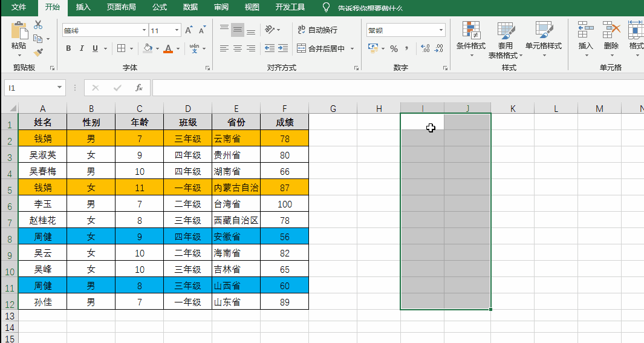
Task: Open the File (文件) tab
Action: point(19,7)
